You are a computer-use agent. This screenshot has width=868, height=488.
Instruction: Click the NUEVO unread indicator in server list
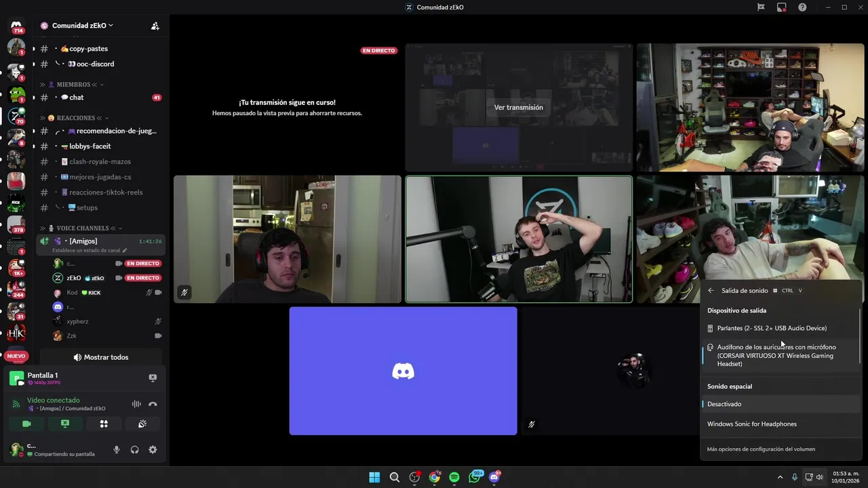[16, 356]
